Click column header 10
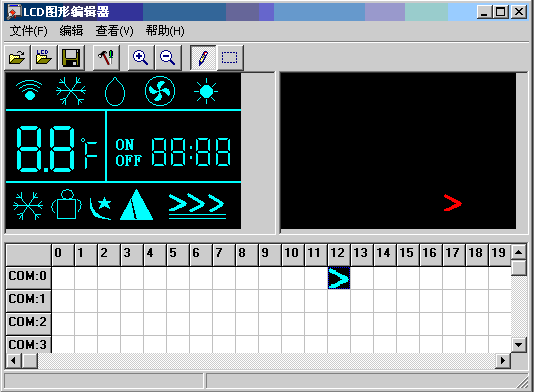The image size is (534, 392). tap(293, 254)
